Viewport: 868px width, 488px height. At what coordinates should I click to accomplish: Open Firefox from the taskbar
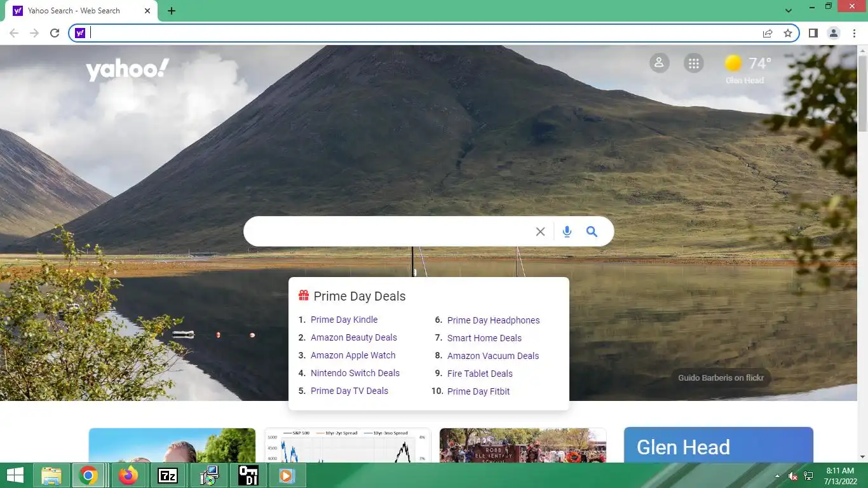coord(128,475)
